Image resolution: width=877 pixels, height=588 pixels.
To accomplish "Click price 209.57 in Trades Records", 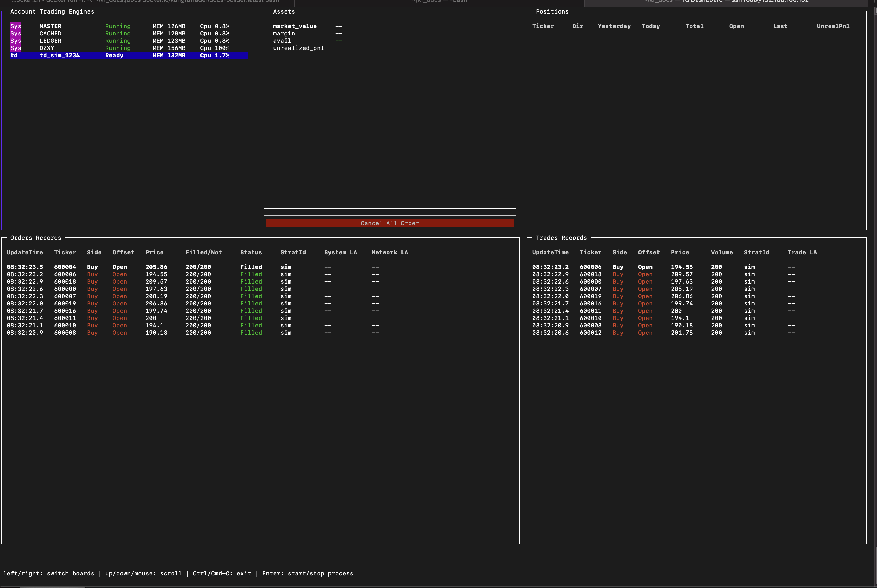I will tap(681, 274).
